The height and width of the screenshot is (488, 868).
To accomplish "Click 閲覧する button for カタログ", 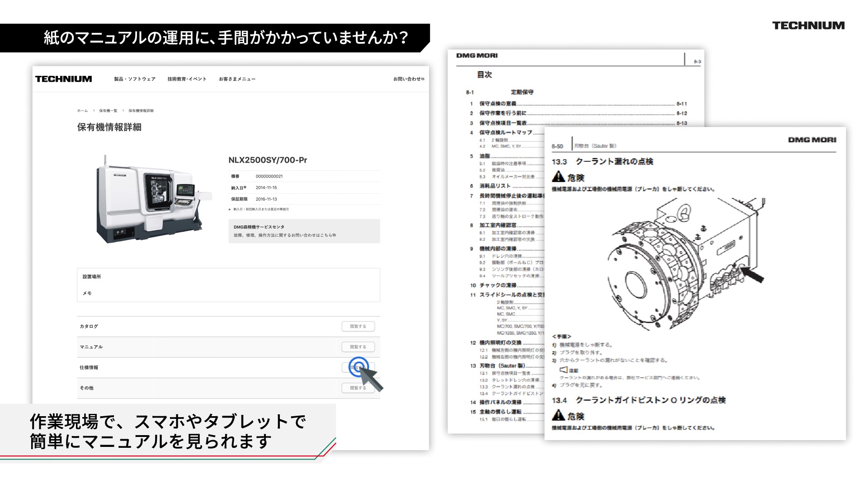I will tap(358, 326).
